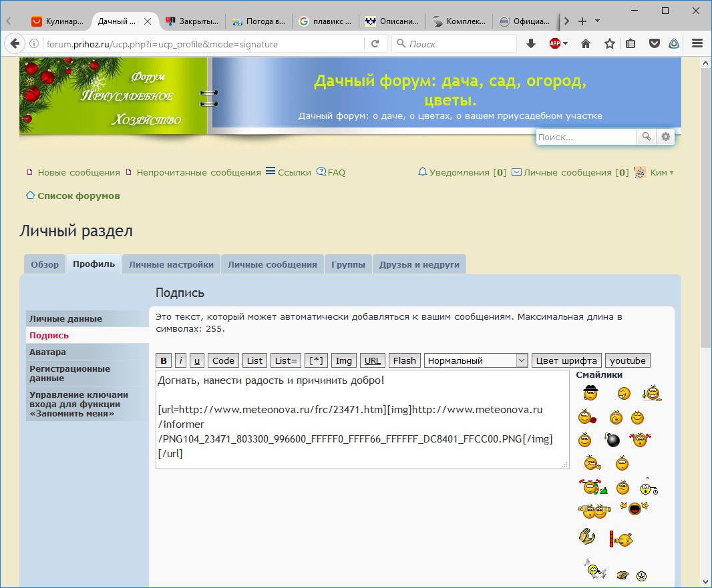Click the bomb smiley in the smilies panel
This screenshot has height=588, width=712.
point(612,440)
